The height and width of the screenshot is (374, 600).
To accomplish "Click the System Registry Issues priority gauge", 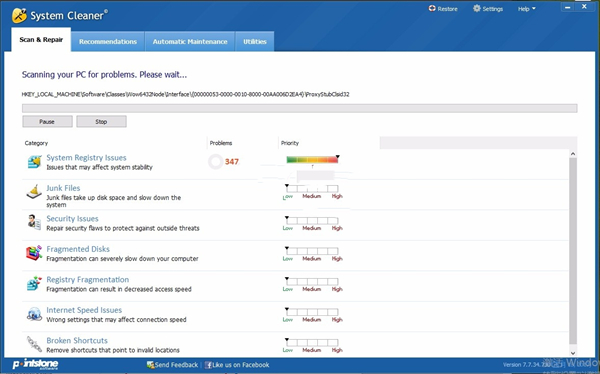I will pyautogui.click(x=313, y=159).
